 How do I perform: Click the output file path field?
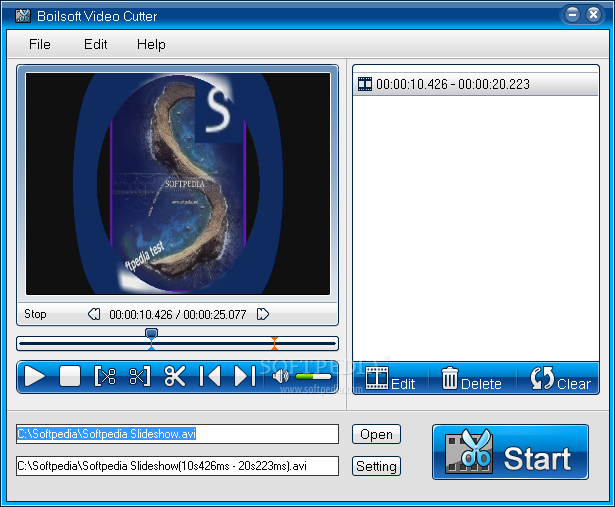[x=177, y=466]
